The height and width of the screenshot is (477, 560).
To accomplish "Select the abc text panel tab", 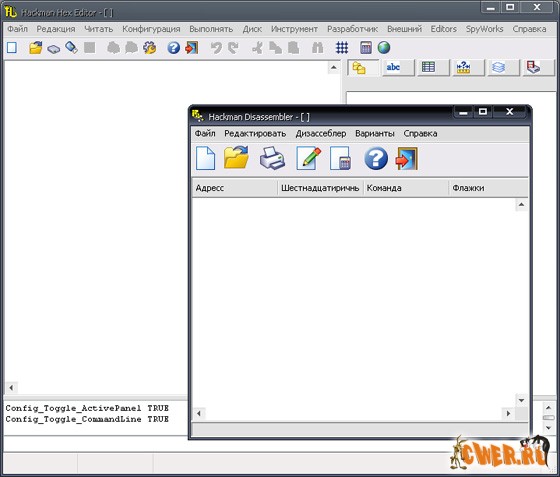I will point(398,67).
